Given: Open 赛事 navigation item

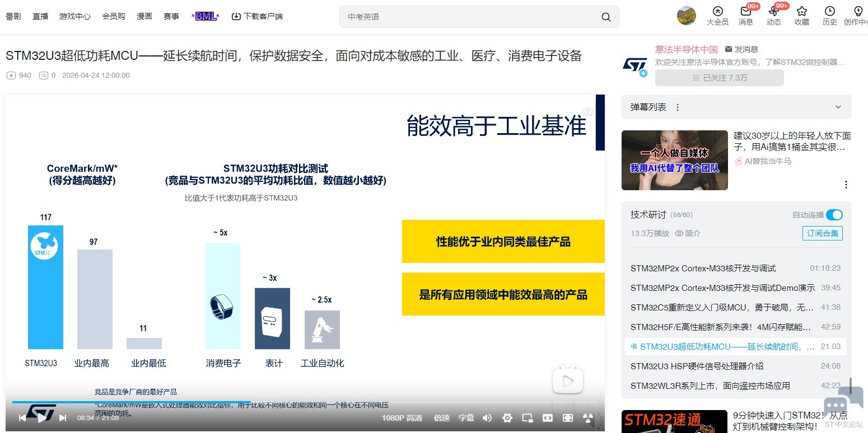Looking at the screenshot, I should [x=171, y=16].
